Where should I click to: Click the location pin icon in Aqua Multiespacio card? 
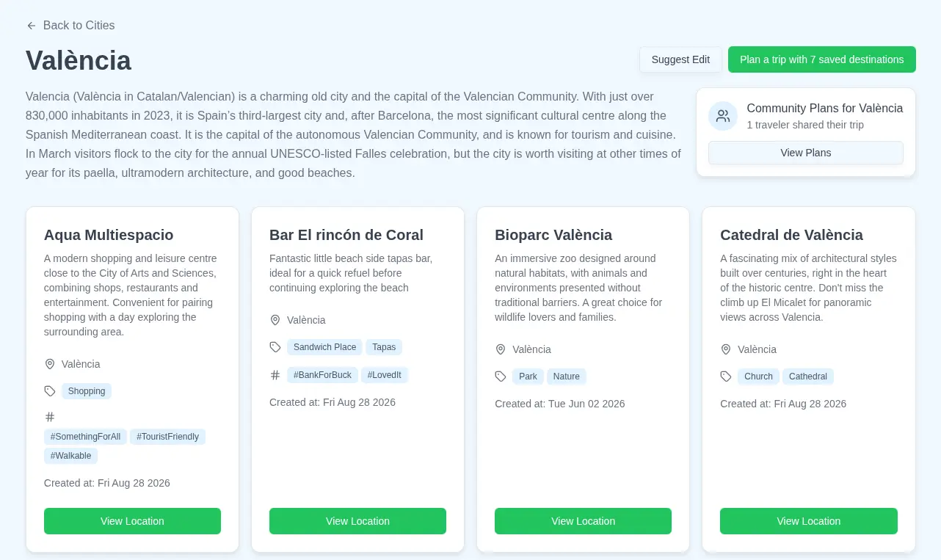pyautogui.click(x=50, y=364)
